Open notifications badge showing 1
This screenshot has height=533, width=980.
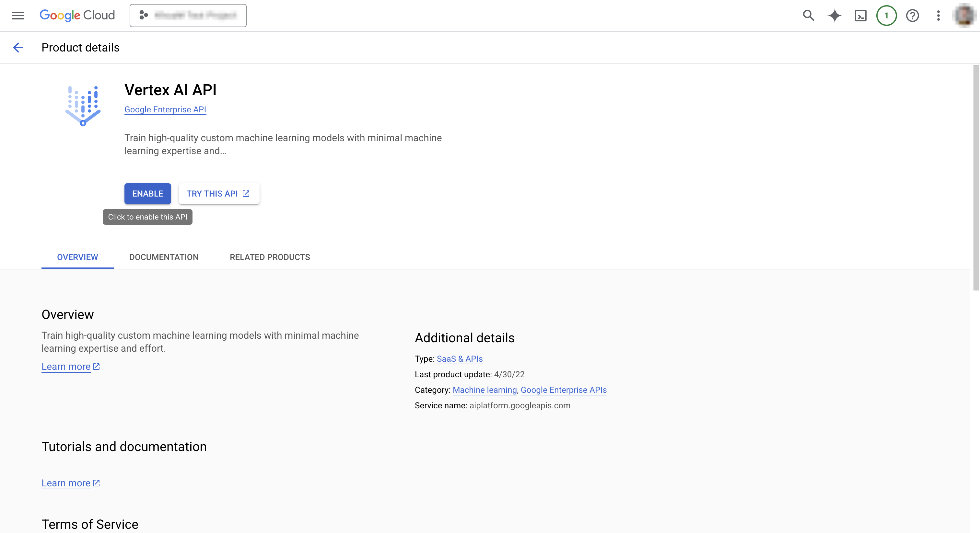886,16
